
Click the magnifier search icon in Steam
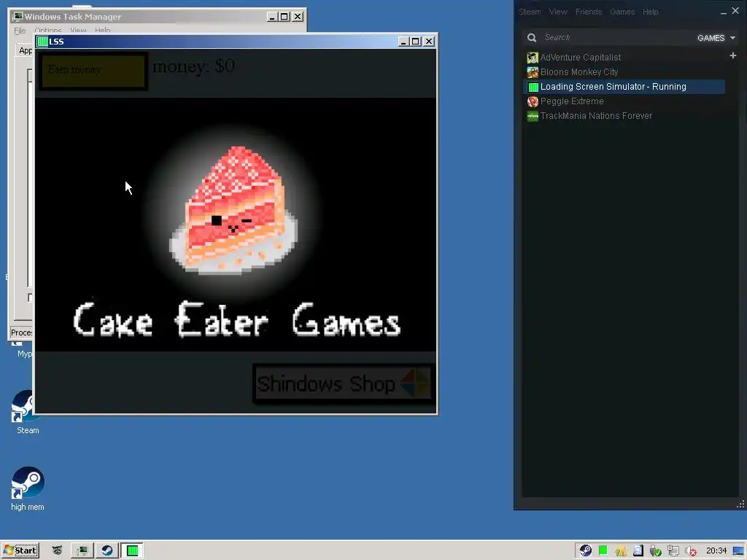coord(532,38)
